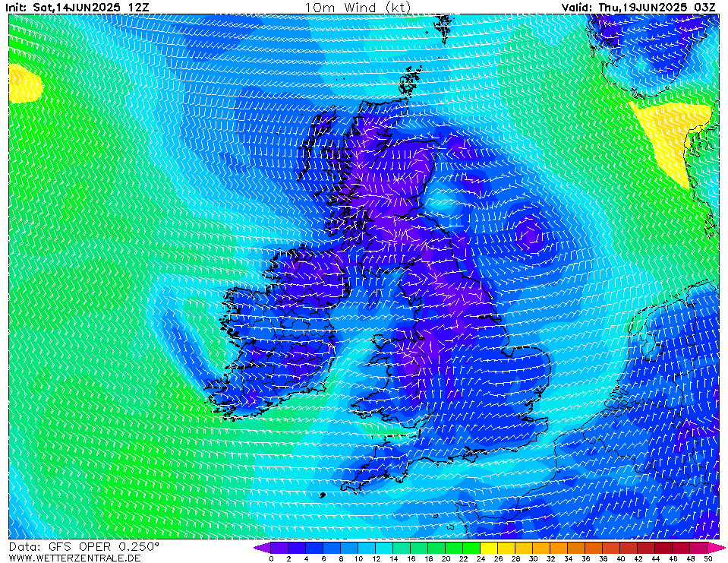
Task: Select the purple 0–2 kt legend segment
Action: (279, 548)
